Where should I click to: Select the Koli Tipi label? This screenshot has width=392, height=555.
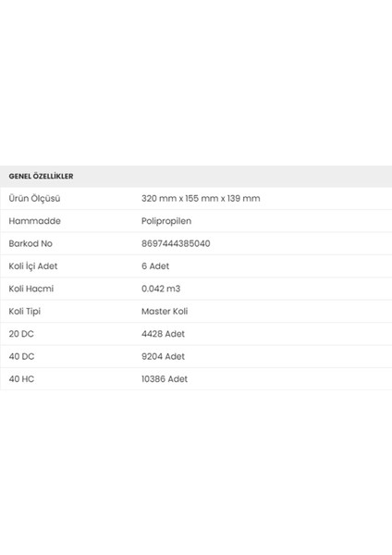pos(25,312)
